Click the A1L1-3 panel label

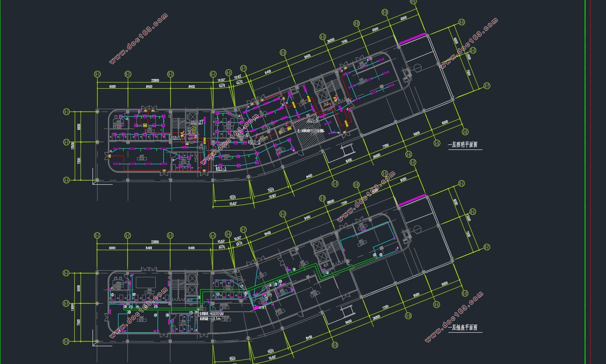pos(221,169)
